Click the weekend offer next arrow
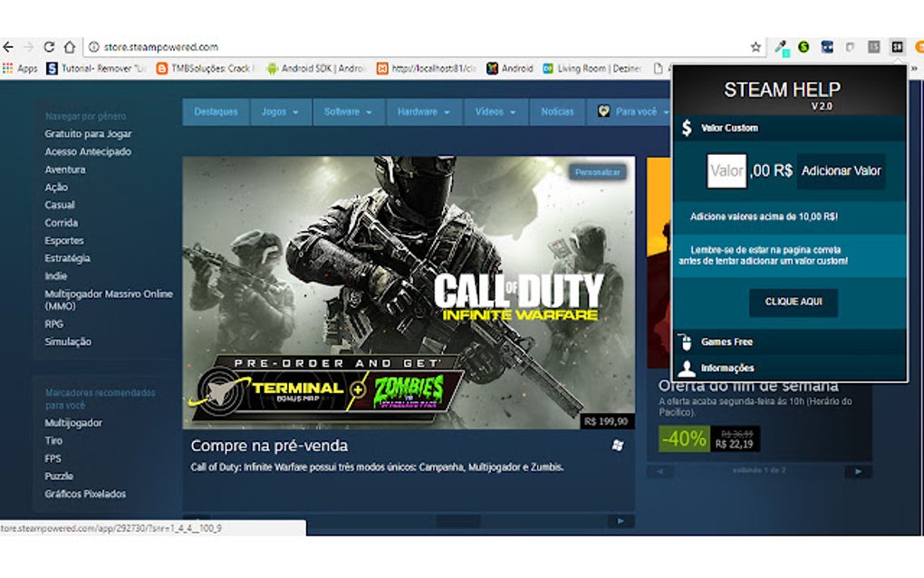Screen dimensions: 924x578 tap(859, 471)
